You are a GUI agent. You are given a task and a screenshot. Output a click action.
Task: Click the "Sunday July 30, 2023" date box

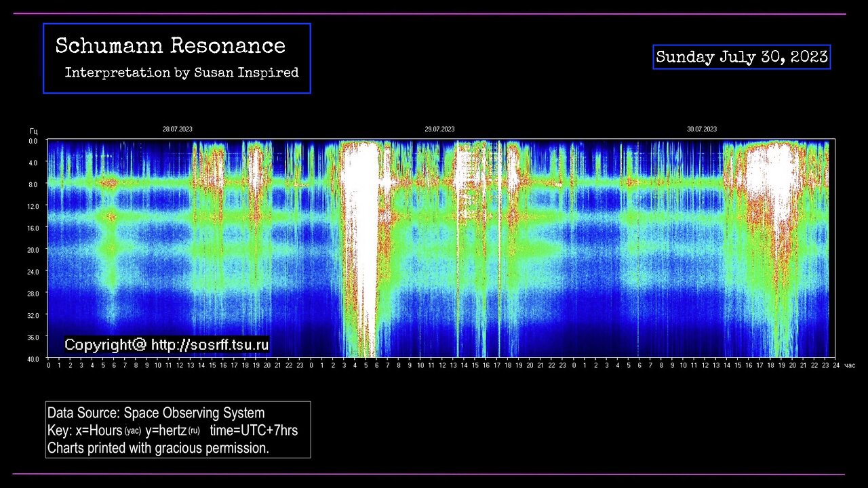tap(742, 57)
